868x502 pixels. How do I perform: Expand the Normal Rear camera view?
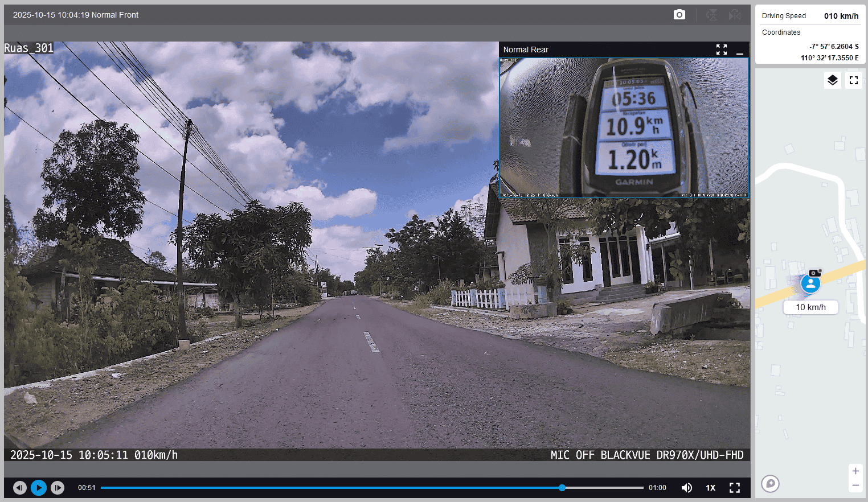coord(722,50)
